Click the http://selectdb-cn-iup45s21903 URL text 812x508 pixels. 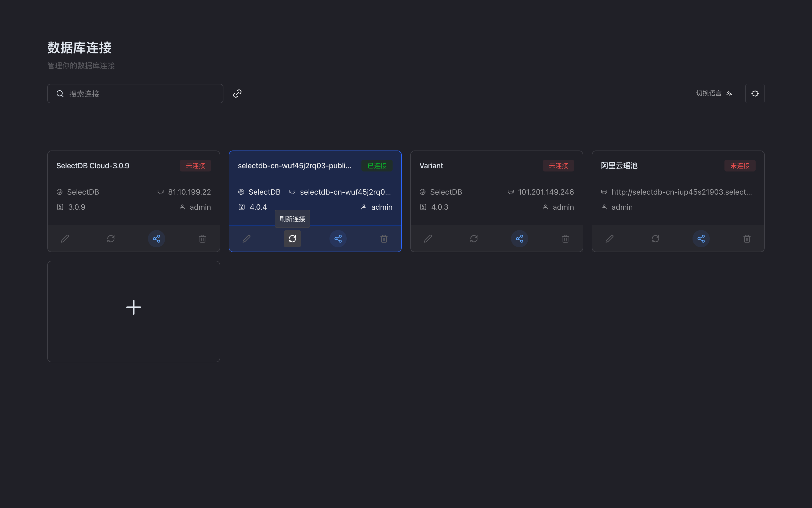[682, 192]
